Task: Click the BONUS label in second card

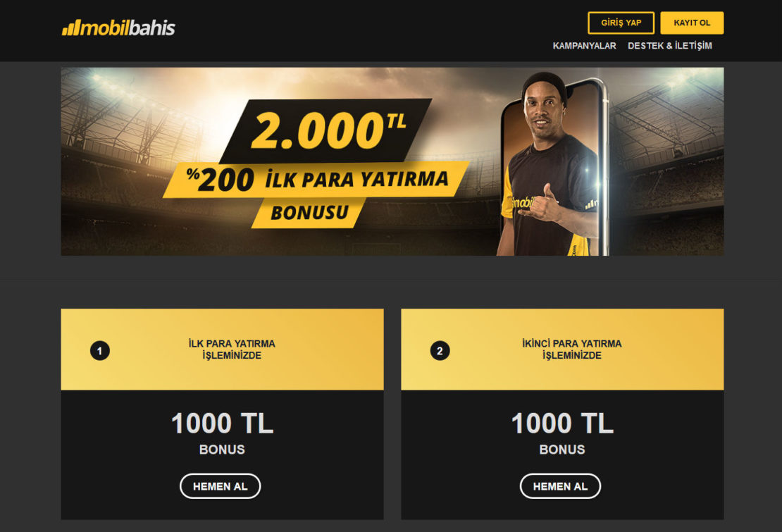Action: (562, 450)
